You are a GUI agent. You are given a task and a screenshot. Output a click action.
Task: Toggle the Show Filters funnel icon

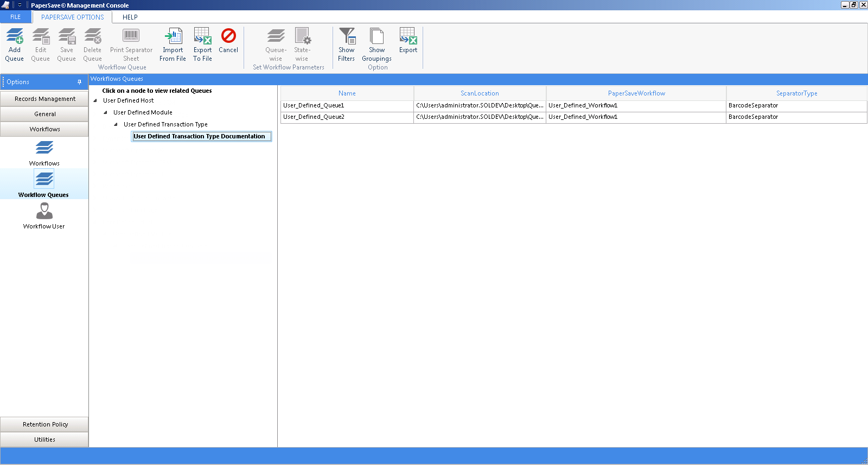[347, 36]
